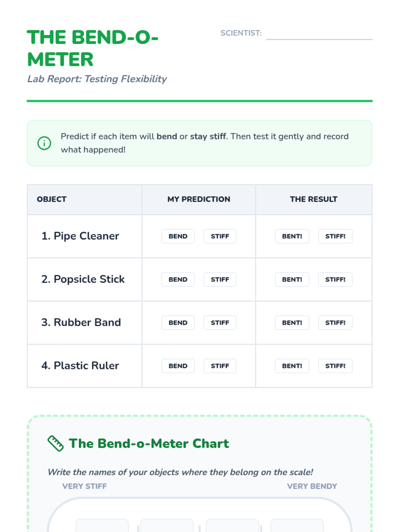Pick BEND prediction for Rubber Band
The width and height of the screenshot is (399, 532).
pyautogui.click(x=178, y=323)
